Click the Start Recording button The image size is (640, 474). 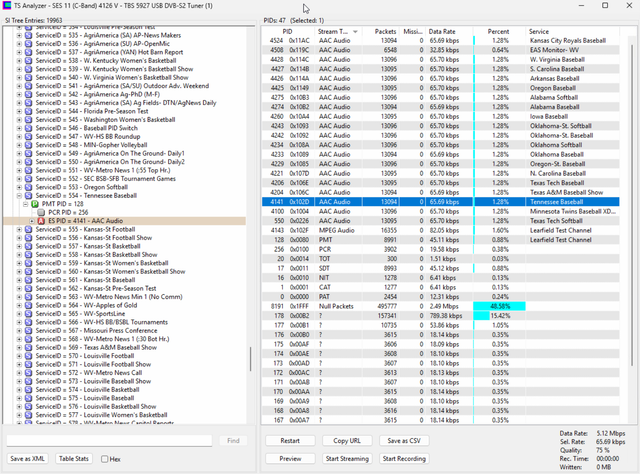pyautogui.click(x=404, y=458)
